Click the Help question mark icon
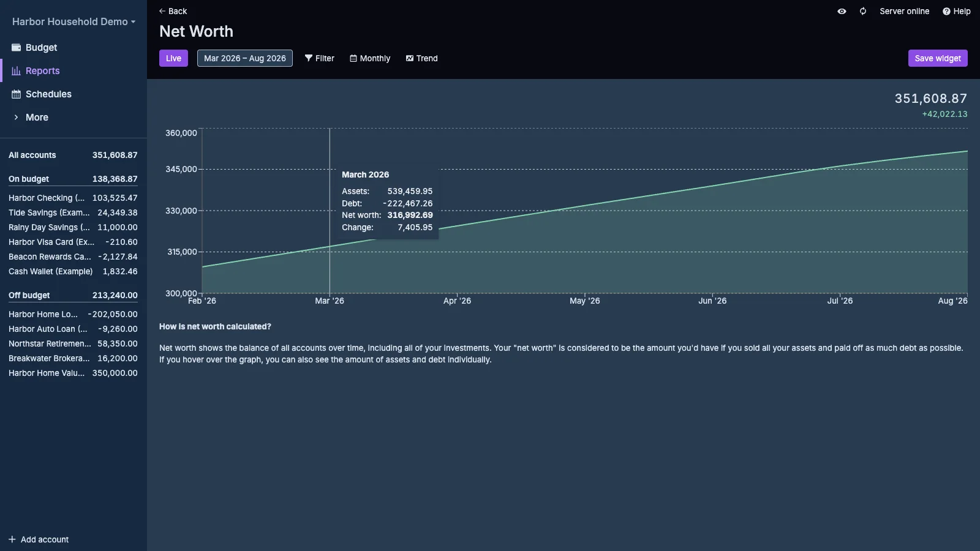 [946, 11]
